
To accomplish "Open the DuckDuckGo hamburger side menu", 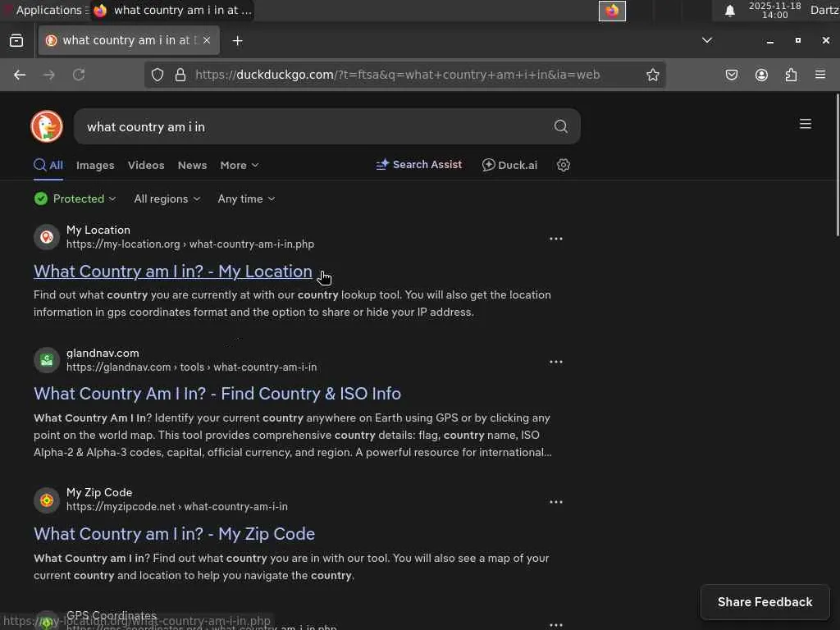I will 806,124.
